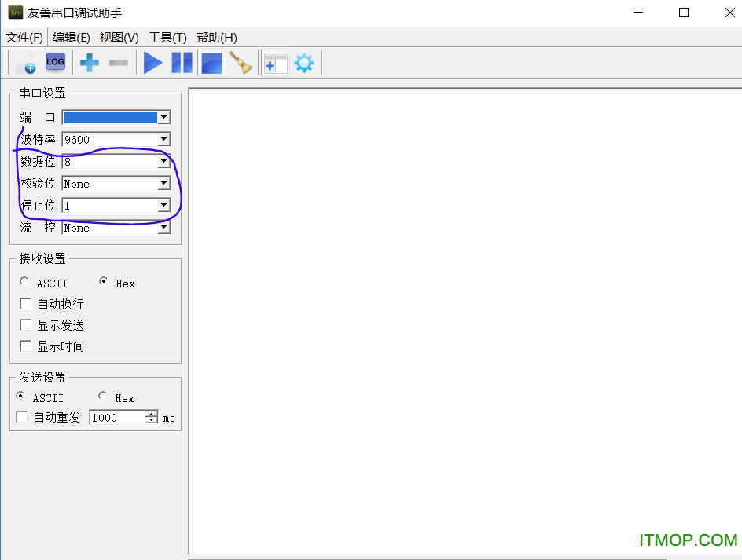742x560 pixels.
Task: Open the 工具(T) menu
Action: click(x=167, y=38)
